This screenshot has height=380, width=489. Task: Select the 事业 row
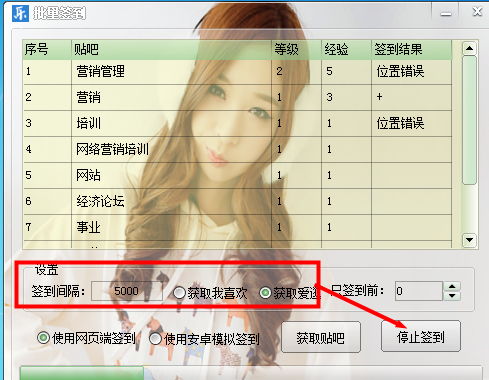coord(237,227)
